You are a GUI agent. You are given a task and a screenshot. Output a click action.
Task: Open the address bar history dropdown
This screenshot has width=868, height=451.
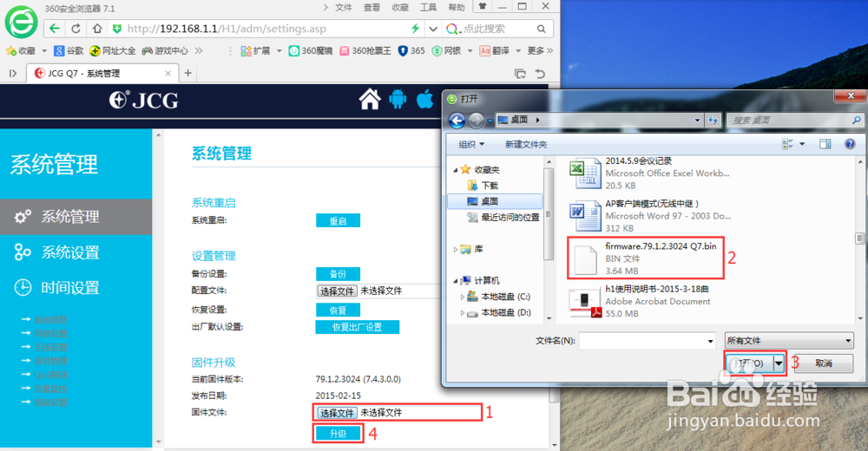433,29
